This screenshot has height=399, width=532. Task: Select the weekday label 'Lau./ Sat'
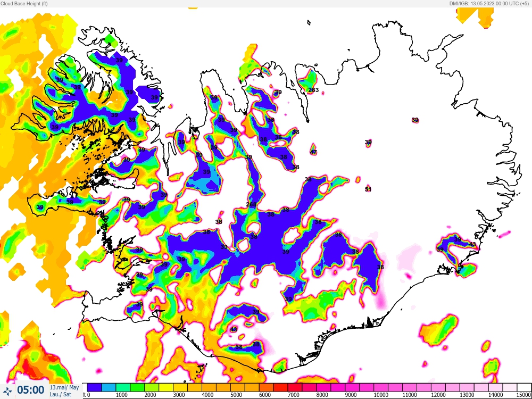(61, 394)
